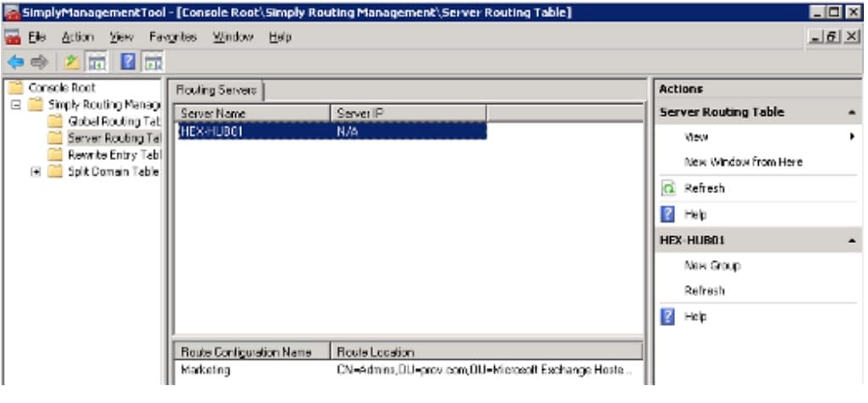
Task: Click the blue Help toolbar icon
Action: click(x=129, y=62)
